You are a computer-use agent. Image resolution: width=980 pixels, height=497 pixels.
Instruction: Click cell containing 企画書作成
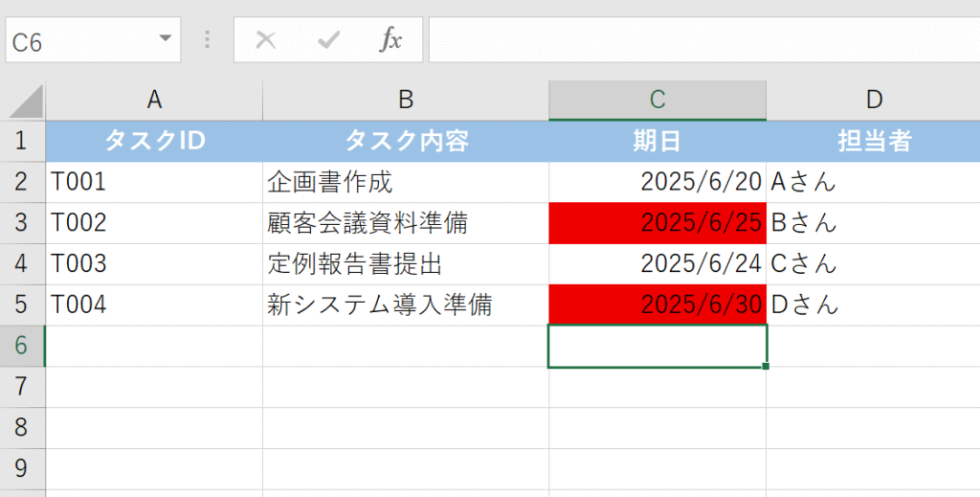point(406,182)
